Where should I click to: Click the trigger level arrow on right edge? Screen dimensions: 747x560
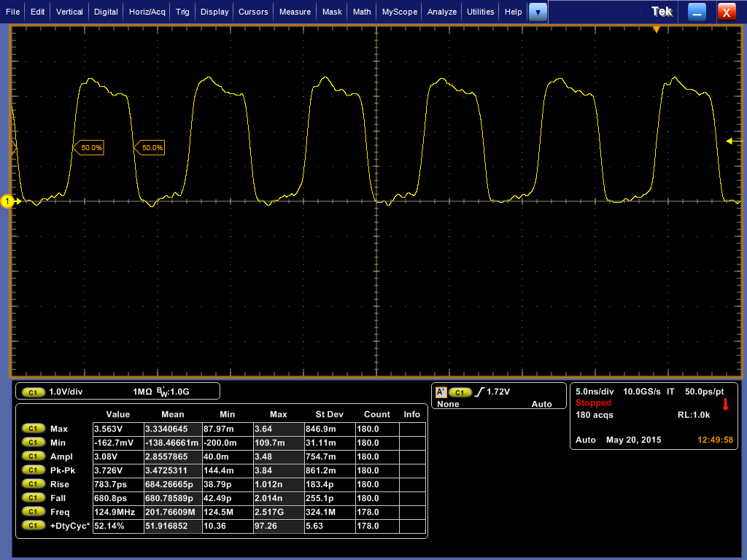tap(732, 141)
